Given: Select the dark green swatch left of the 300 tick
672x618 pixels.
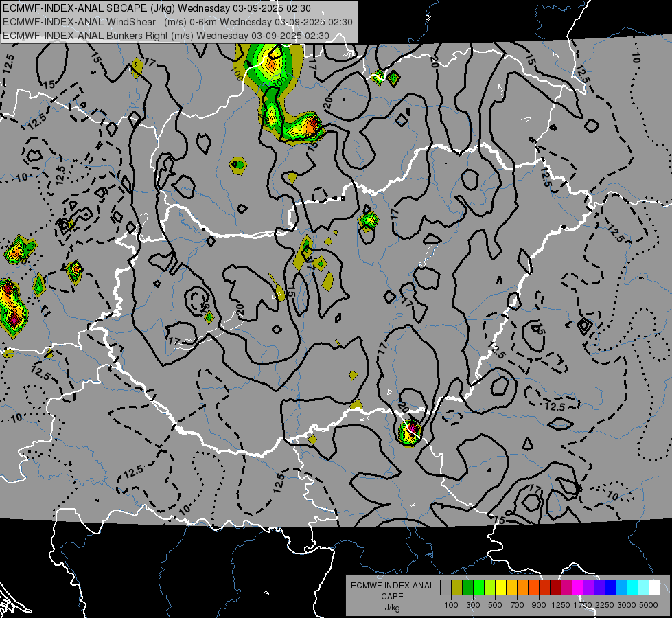Looking at the screenshot, I should tap(467, 588).
